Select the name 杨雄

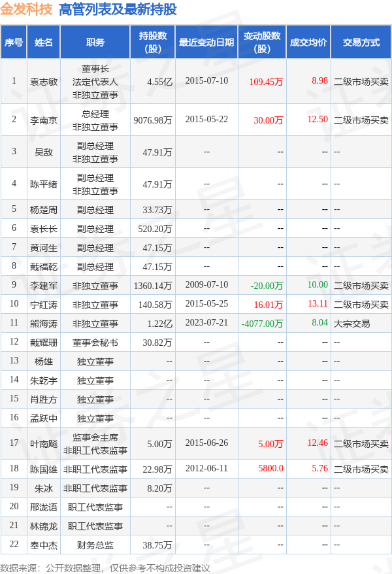pyautogui.click(x=44, y=362)
